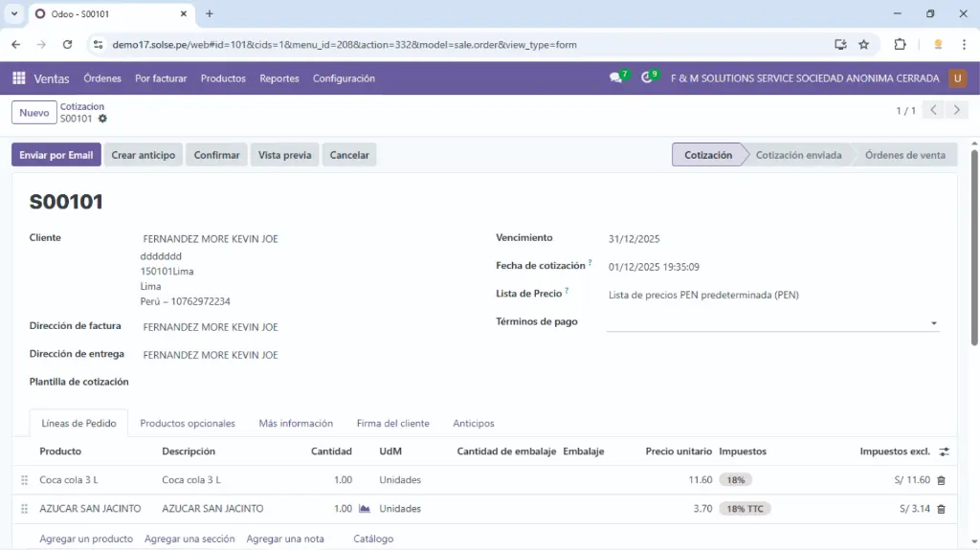Open column settings icon in table header
The height and width of the screenshot is (550, 980).
click(x=944, y=451)
